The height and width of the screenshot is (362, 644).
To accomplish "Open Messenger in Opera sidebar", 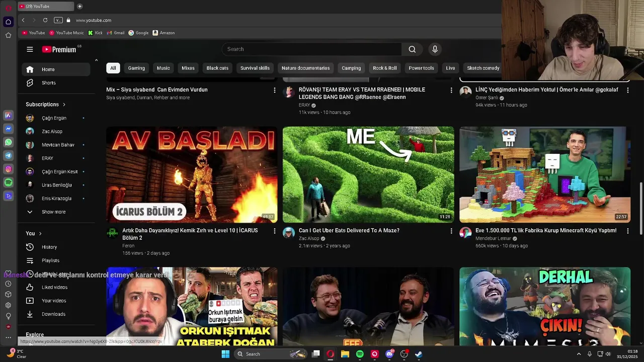I will pyautogui.click(x=8, y=129).
